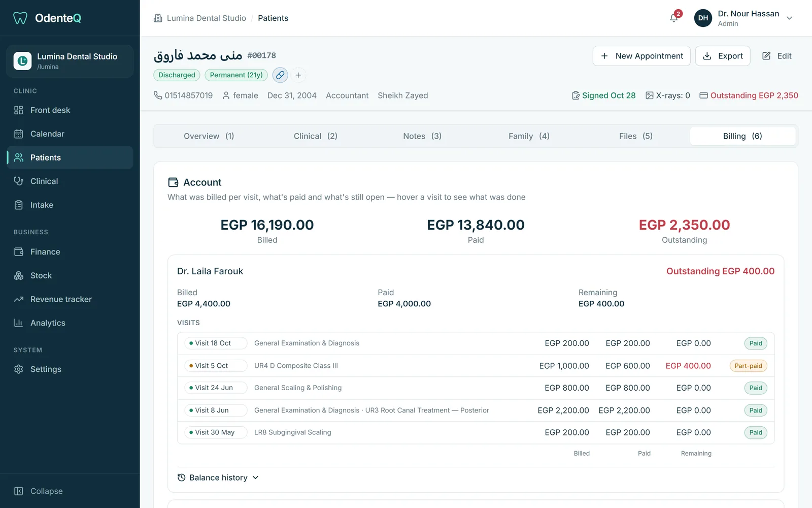
Task: Click the Visit 30 May chip
Action: click(x=216, y=432)
